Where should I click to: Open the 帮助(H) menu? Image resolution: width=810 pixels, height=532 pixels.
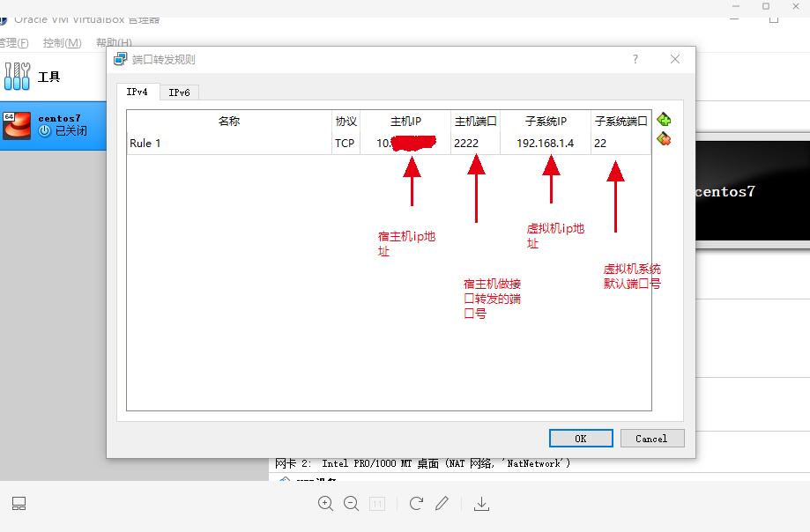point(113,41)
